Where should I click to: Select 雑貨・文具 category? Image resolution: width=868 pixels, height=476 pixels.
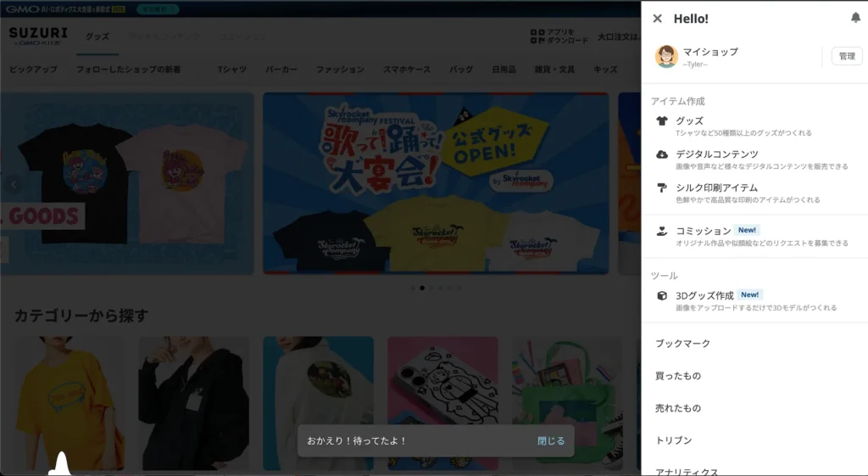click(x=554, y=70)
